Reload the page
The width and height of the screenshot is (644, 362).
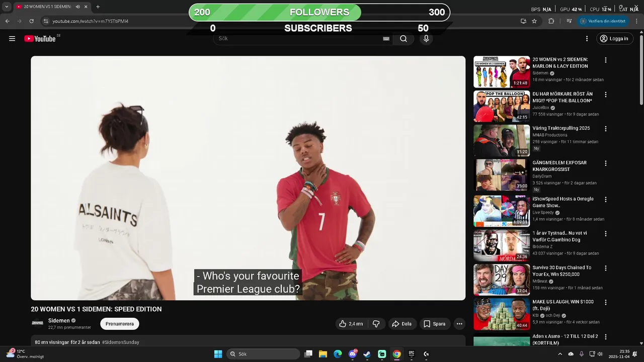click(x=31, y=21)
